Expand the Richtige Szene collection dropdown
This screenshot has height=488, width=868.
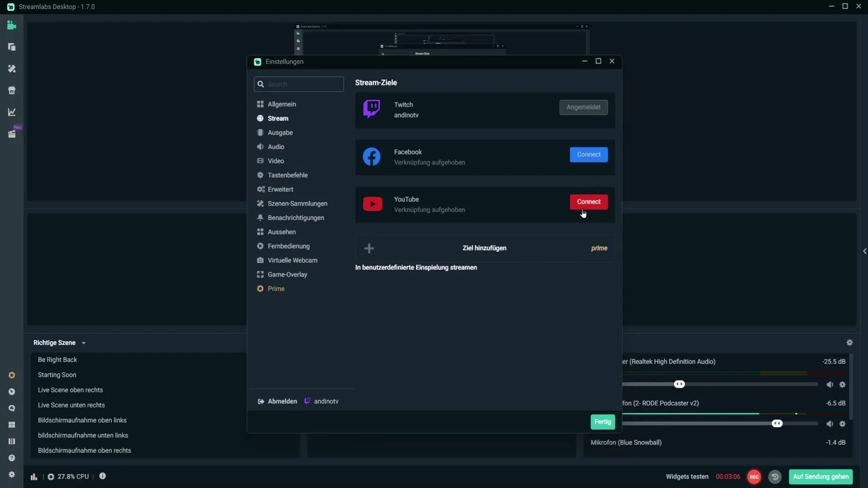pos(84,343)
